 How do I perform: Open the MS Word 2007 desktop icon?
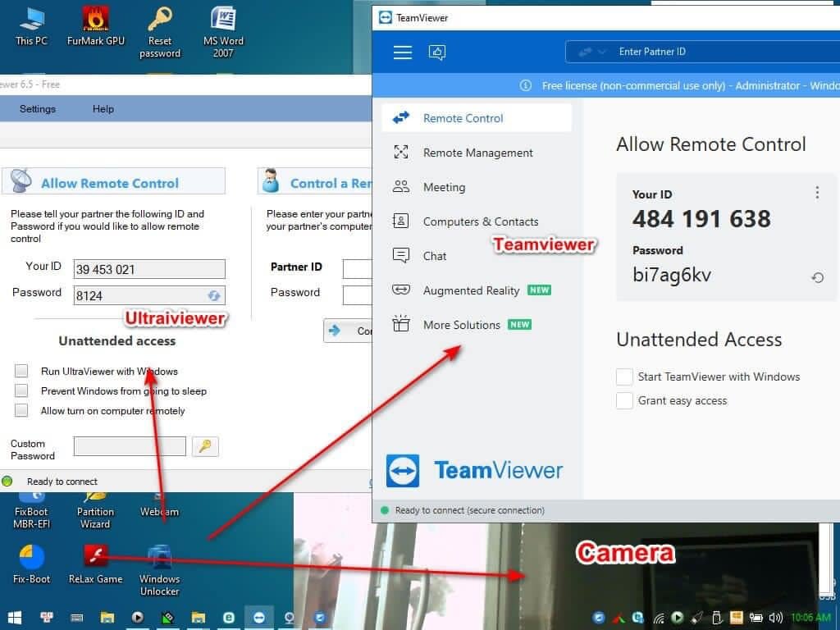coord(223,32)
